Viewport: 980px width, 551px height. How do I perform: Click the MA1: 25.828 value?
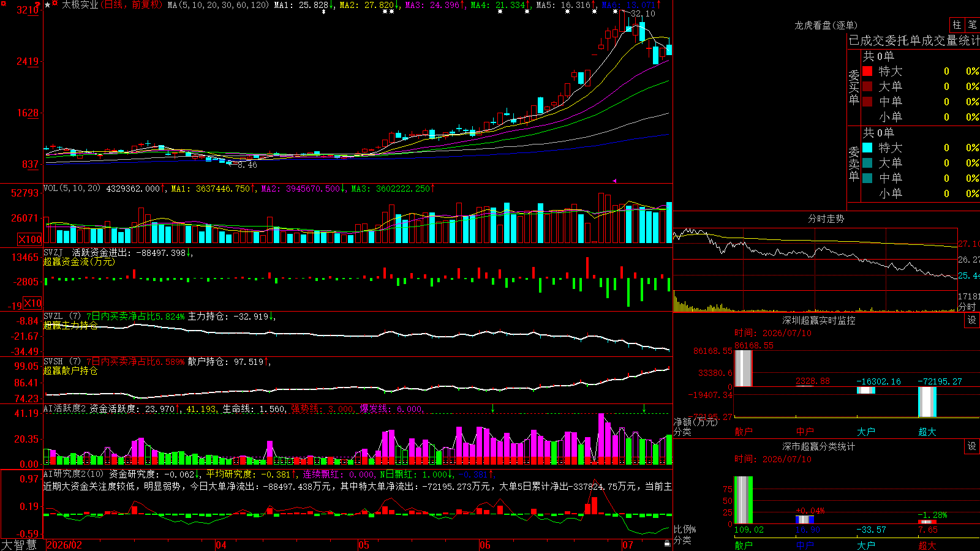pos(301,5)
